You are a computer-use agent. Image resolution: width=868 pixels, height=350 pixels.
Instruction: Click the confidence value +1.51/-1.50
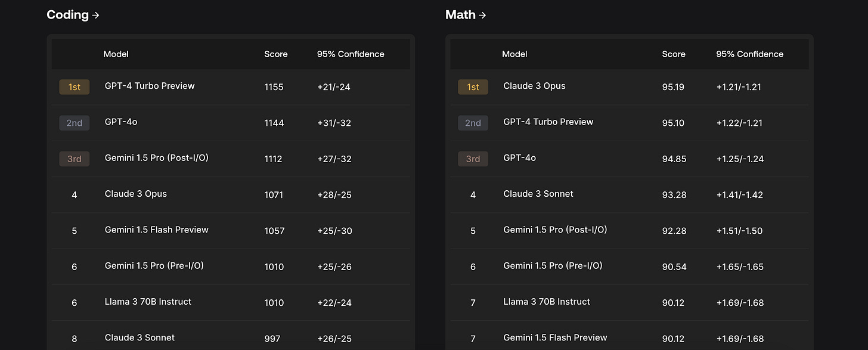click(x=739, y=231)
